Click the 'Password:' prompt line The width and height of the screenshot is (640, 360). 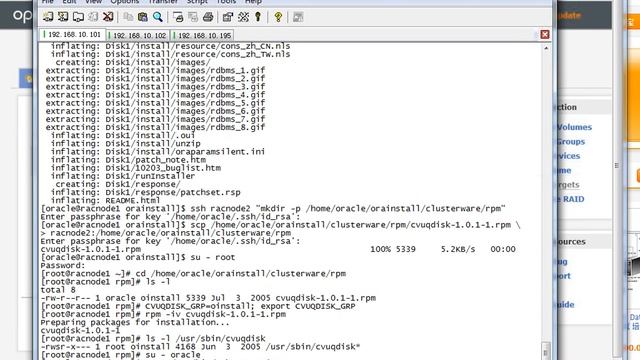62,265
